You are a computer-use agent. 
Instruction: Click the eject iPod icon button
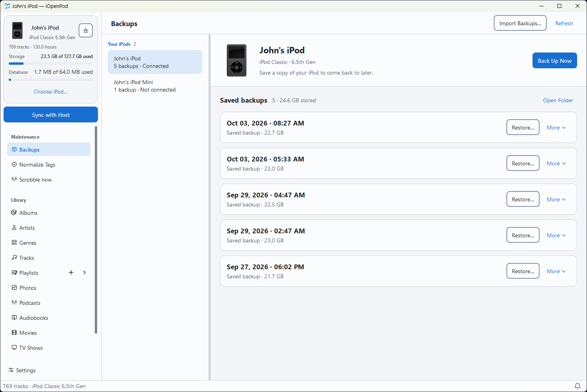click(x=86, y=30)
